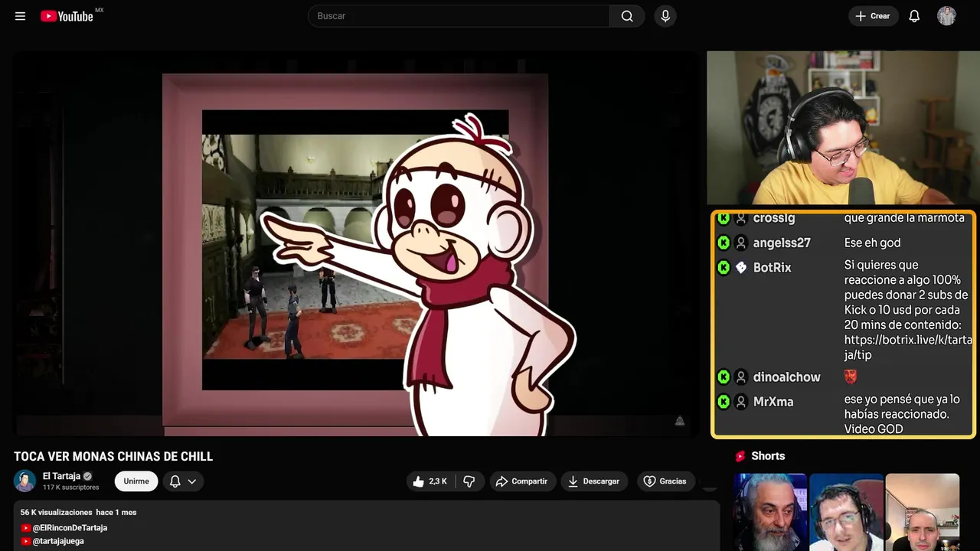Click the botrix.live tip link in chat
The image size is (980, 551).
pos(908,347)
